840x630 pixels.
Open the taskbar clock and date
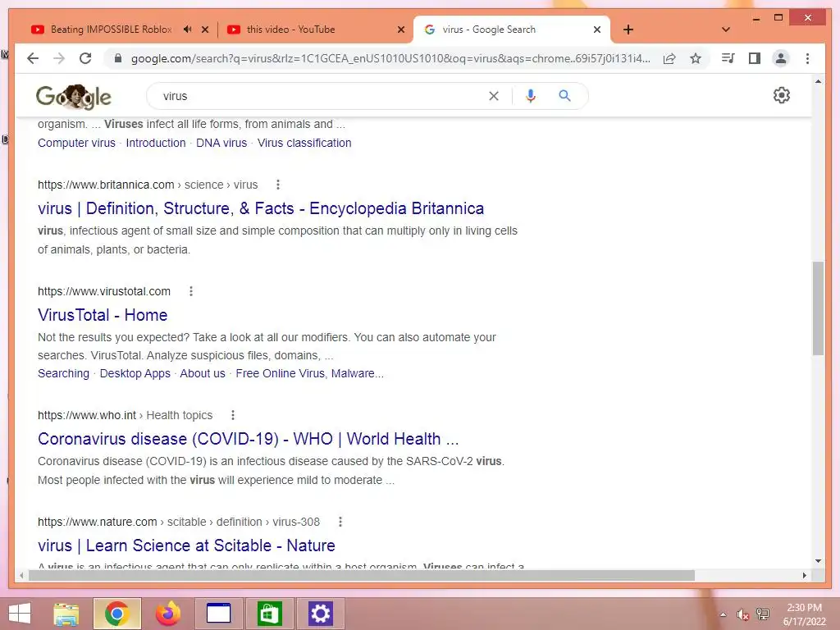(x=804, y=614)
